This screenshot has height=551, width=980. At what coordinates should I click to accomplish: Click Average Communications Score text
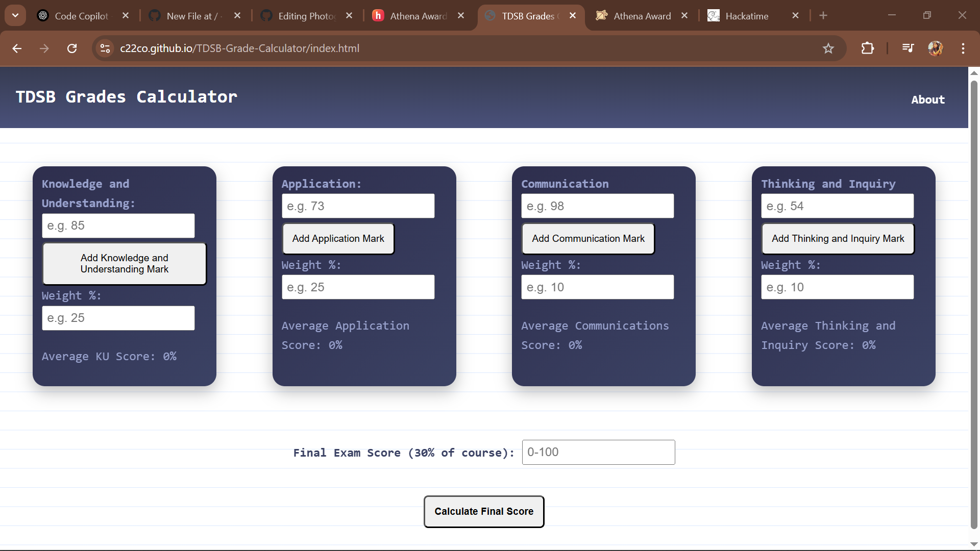pyautogui.click(x=595, y=336)
